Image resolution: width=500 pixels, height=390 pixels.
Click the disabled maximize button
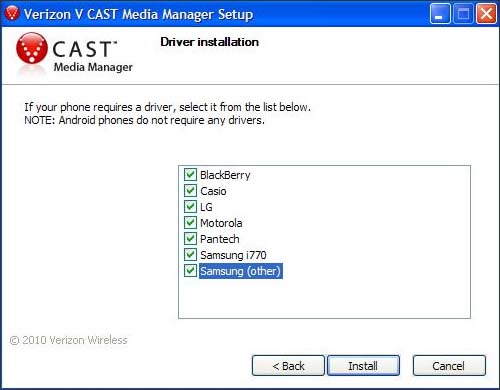(x=463, y=14)
